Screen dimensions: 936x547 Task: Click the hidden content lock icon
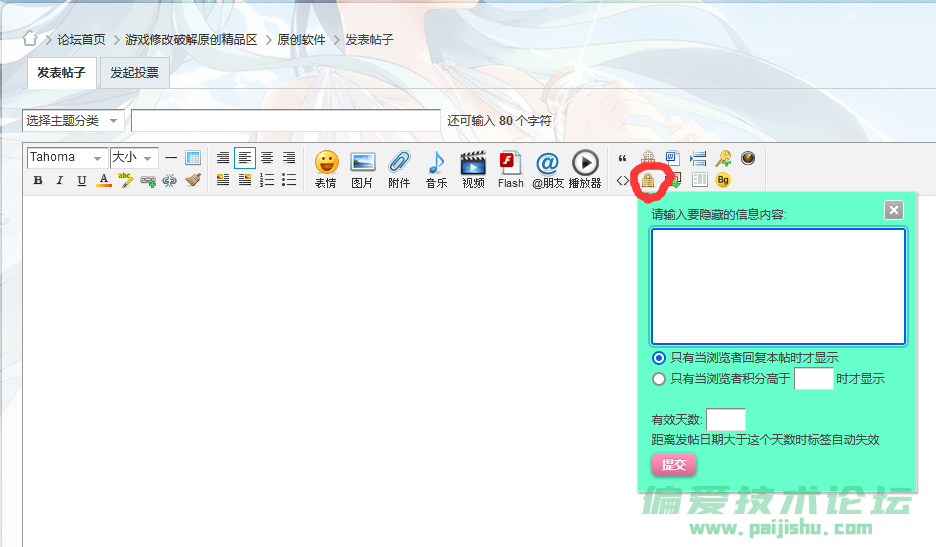[647, 181]
